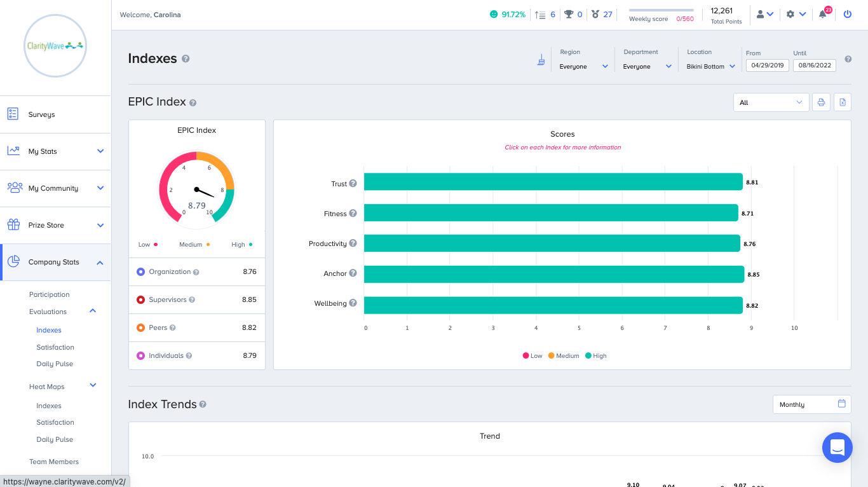Viewport: 868px width, 487px height.
Task: Select the Supervisors radio option
Action: [141, 299]
